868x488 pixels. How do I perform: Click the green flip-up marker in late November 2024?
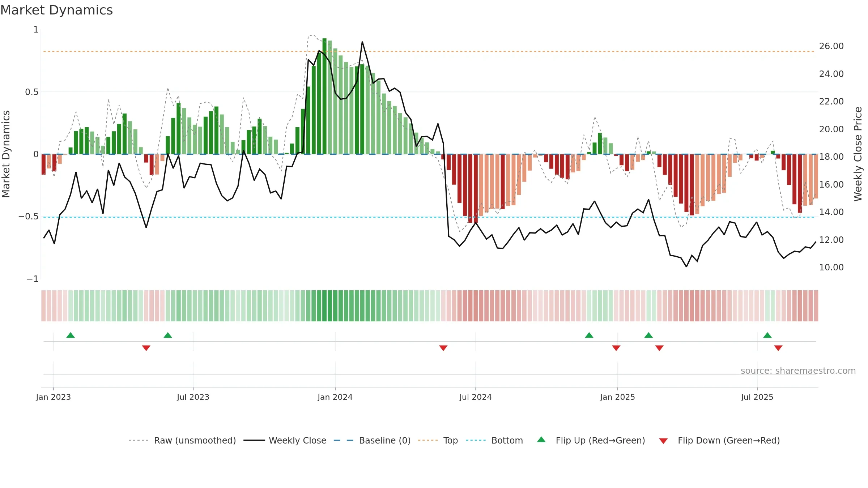589,335
